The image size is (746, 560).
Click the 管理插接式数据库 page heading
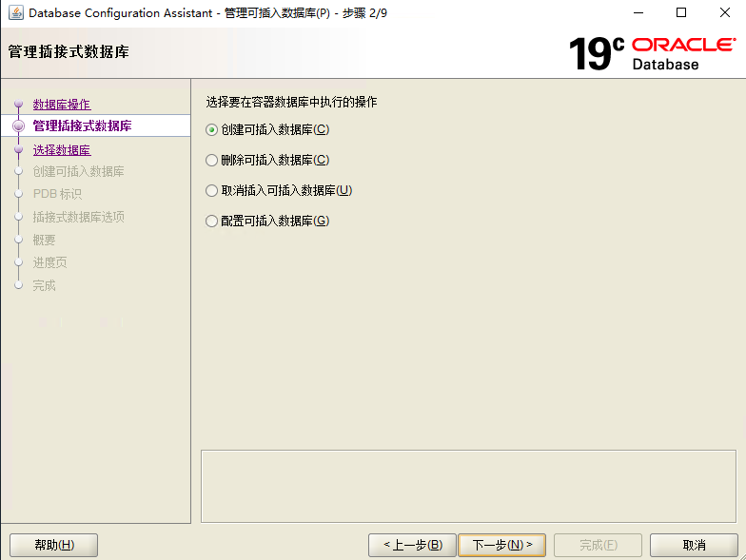pyautogui.click(x=69, y=51)
